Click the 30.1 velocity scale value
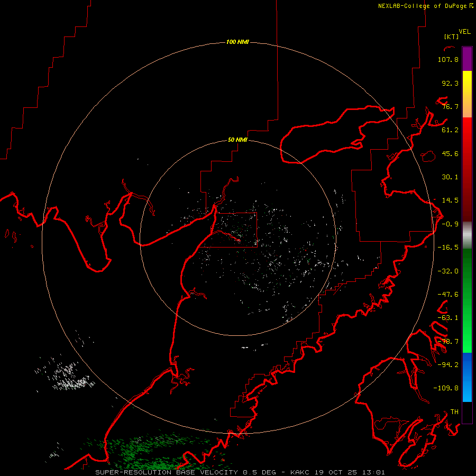 (x=450, y=177)
